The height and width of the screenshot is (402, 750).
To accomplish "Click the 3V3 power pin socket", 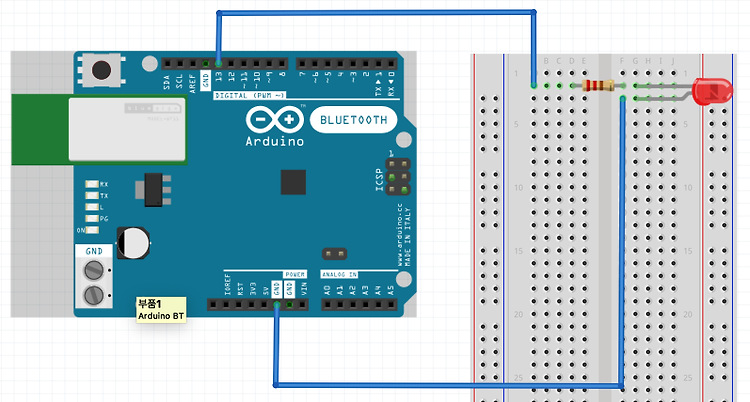I will pos(252,304).
